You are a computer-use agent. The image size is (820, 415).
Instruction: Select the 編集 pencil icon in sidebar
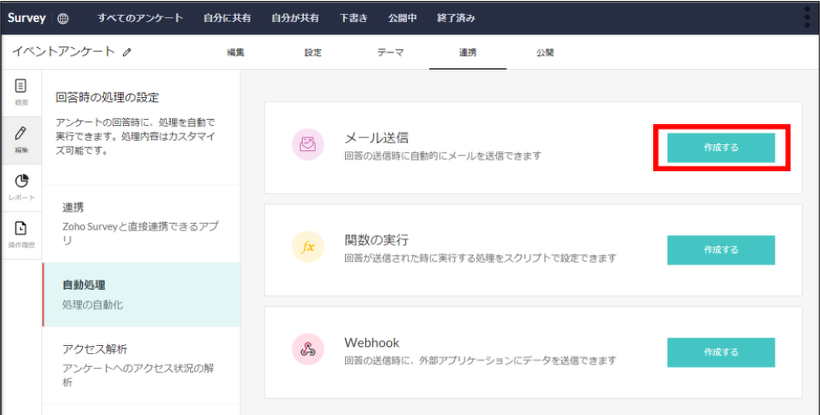21,137
